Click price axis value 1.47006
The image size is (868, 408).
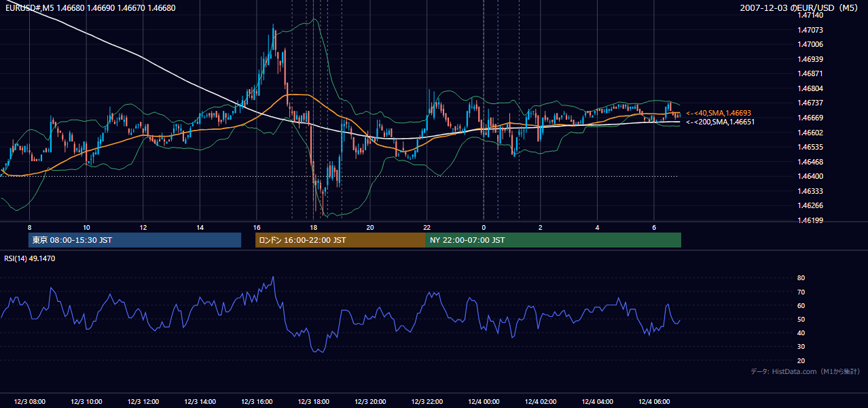(x=810, y=44)
